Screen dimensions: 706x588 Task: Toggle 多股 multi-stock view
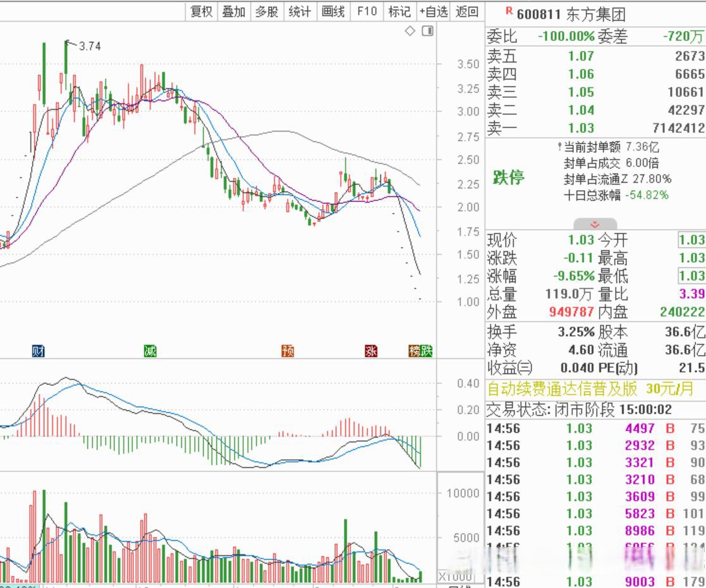[x=267, y=11]
